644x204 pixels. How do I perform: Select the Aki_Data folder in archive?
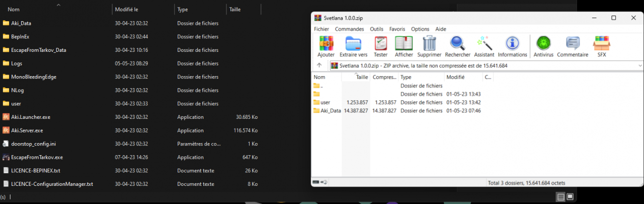click(330, 110)
